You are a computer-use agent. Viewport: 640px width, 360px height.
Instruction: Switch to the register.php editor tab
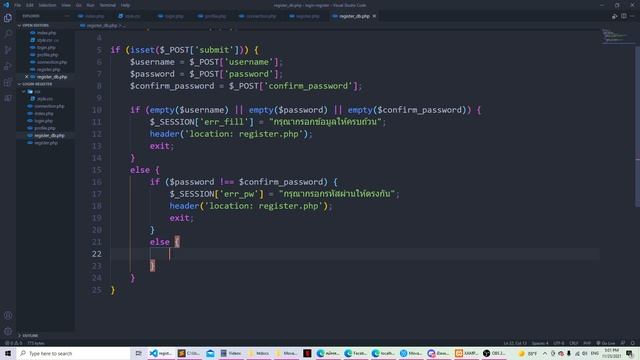pyautogui.click(x=307, y=16)
